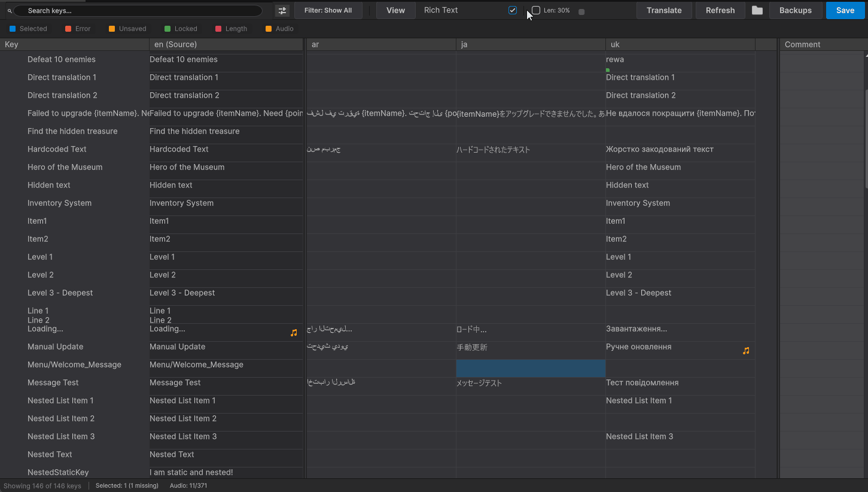The height and width of the screenshot is (492, 868).
Task: Click audio icon in Manual Update uk cell
Action: click(x=746, y=350)
